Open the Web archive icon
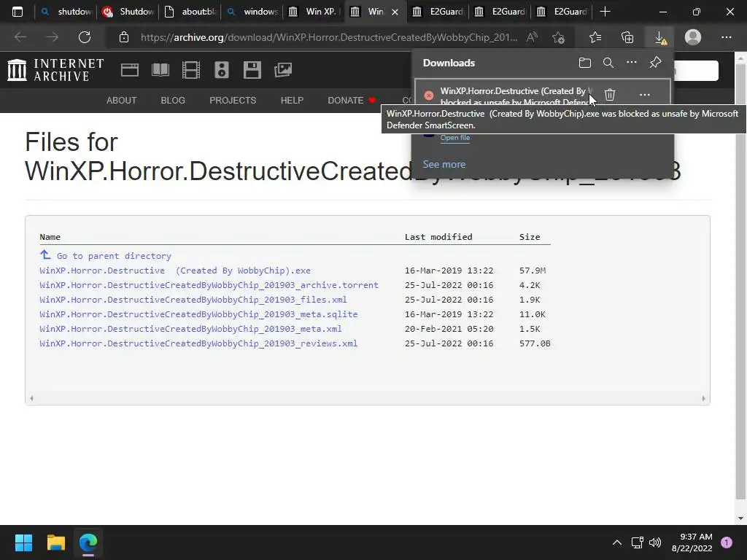Viewport: 747px width, 560px height. click(x=130, y=70)
